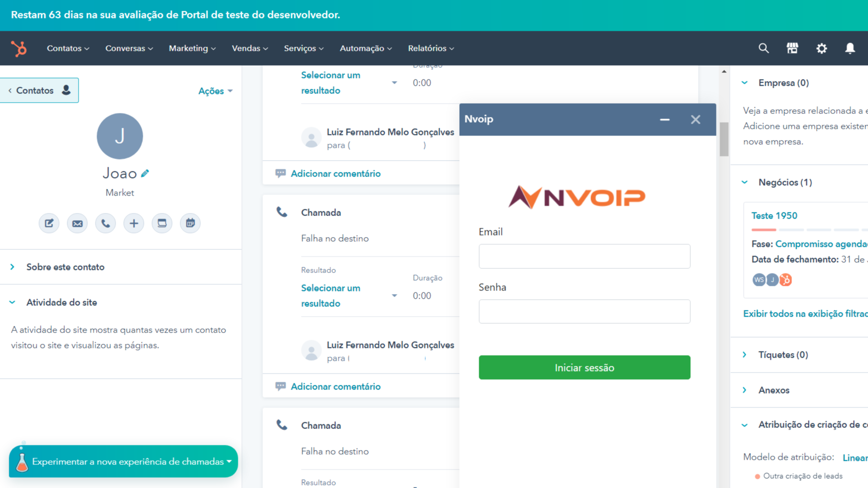Screen dimensions: 868x488
Task: Click Iniciar sessão button in Nvoip
Action: click(584, 367)
